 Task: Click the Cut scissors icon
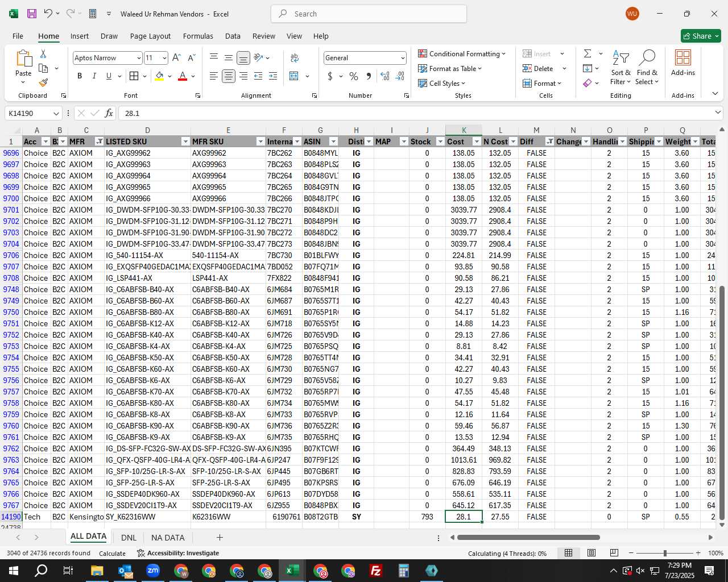pos(43,53)
